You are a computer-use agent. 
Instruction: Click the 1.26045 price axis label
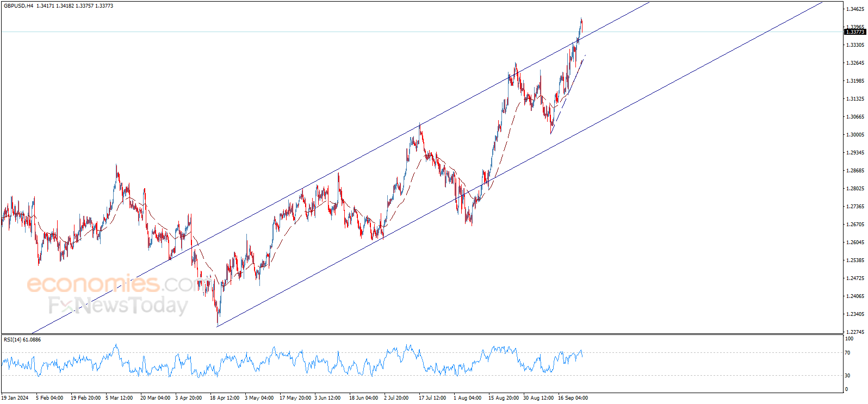(x=855, y=243)
